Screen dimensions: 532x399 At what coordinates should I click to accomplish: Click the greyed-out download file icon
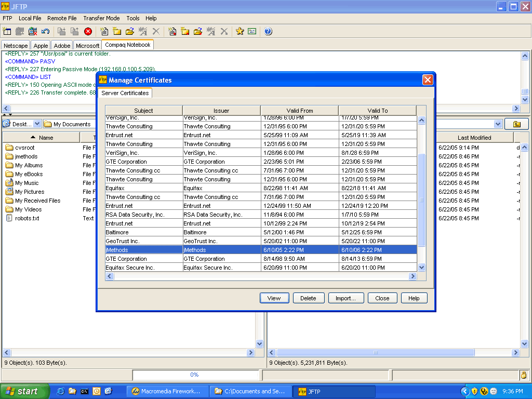[x=61, y=32]
